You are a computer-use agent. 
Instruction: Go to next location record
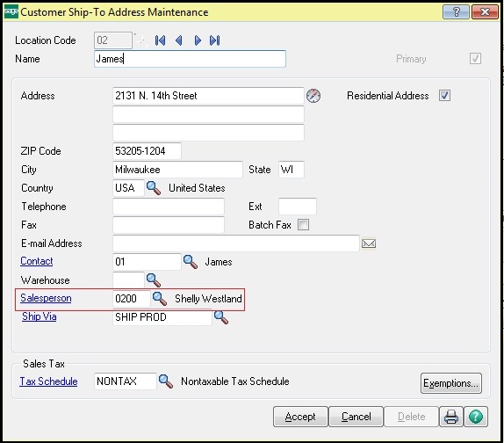pyautogui.click(x=198, y=40)
